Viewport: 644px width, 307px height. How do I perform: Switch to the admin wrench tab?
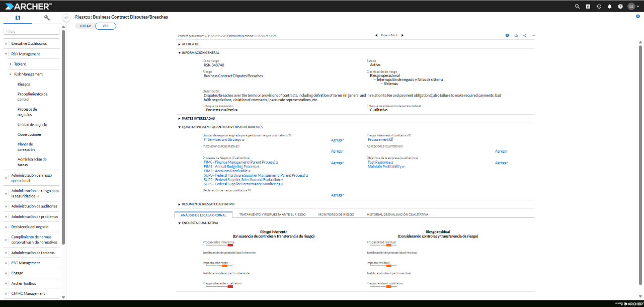(47, 18)
